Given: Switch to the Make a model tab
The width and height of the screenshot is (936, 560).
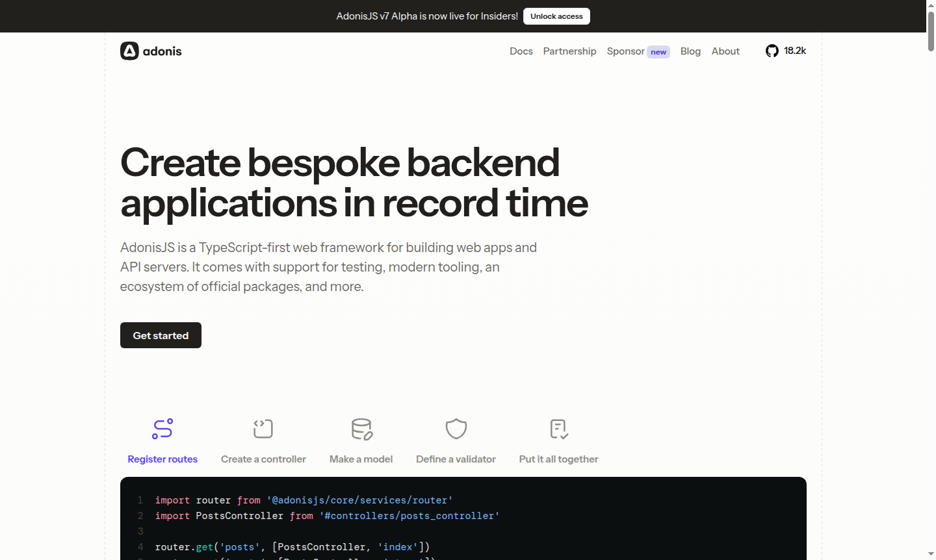Looking at the screenshot, I should tap(361, 459).
